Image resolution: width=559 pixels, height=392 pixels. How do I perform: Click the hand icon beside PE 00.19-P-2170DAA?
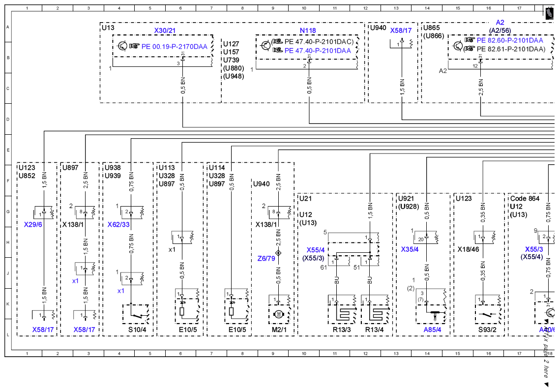click(134, 46)
